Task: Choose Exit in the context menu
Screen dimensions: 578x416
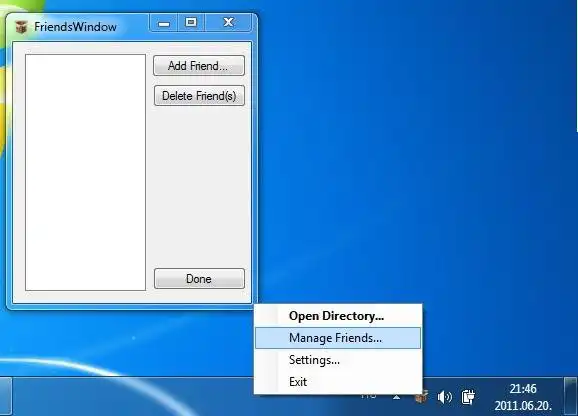Action: (338, 382)
